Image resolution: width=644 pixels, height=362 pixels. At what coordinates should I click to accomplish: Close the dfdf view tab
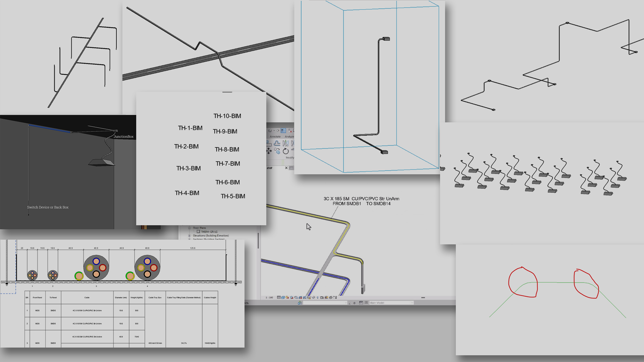pyautogui.click(x=286, y=168)
